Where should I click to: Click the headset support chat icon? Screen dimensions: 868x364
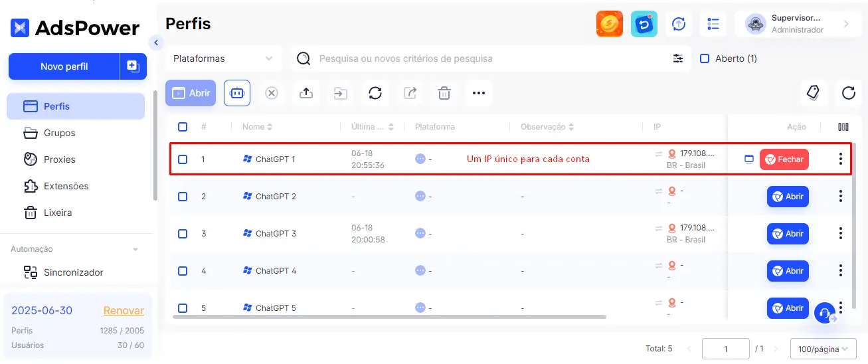824,313
